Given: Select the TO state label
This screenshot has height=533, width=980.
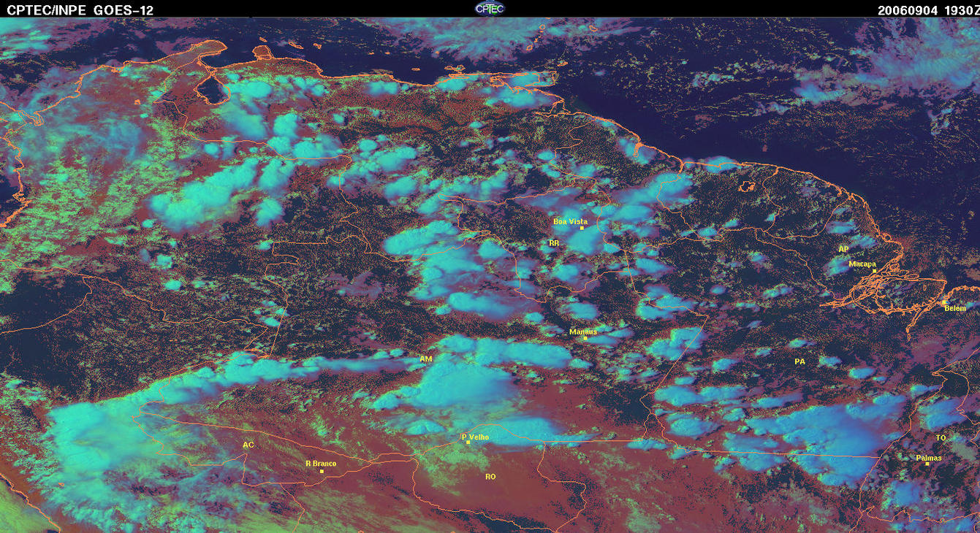Looking at the screenshot, I should tap(941, 437).
